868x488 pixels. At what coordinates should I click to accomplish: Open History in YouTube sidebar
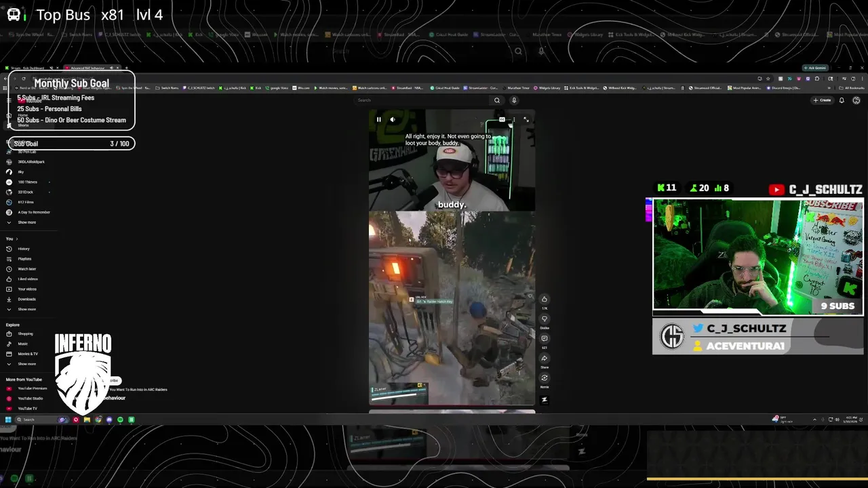(x=24, y=249)
